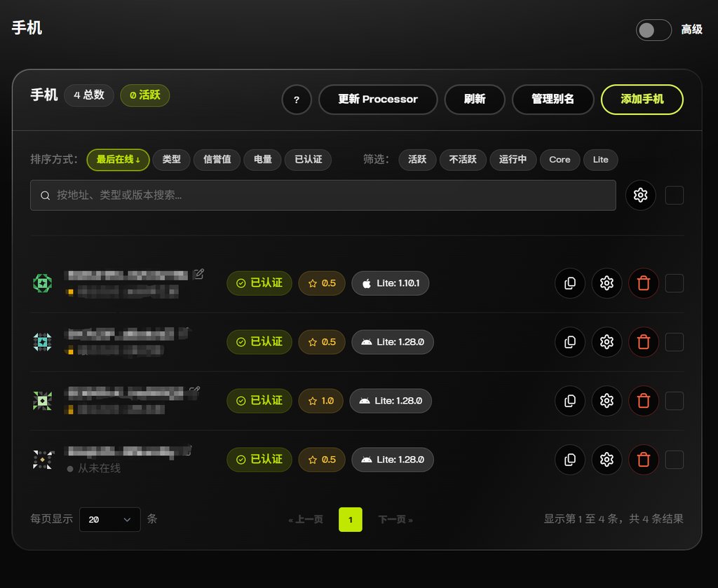Edit alias pencil on Lite: 1.10.1 phone
The height and width of the screenshot is (588, 718).
pyautogui.click(x=198, y=274)
